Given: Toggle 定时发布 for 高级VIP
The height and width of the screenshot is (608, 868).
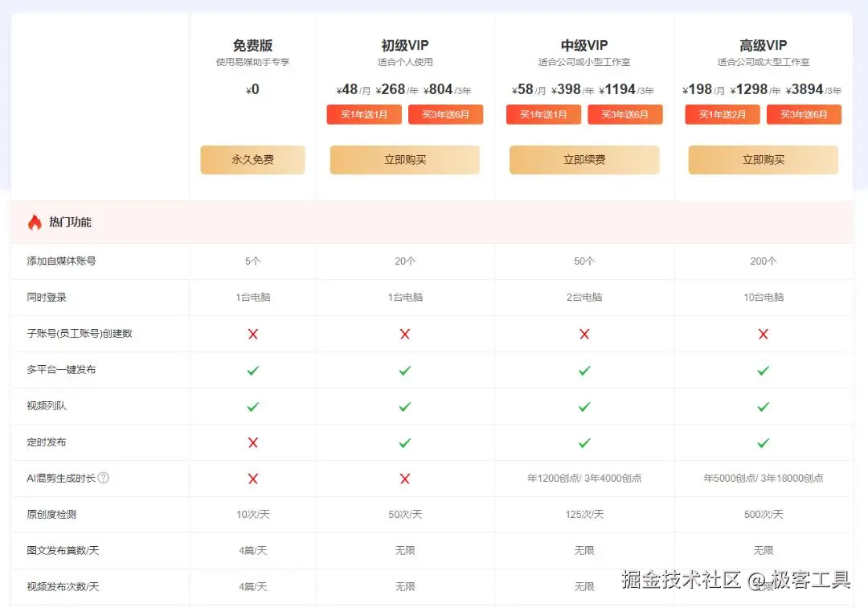Looking at the screenshot, I should pos(763,442).
